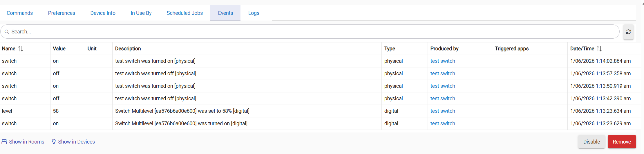Click the magnifier icon in search bar
This screenshot has width=644, height=154.
[7, 32]
